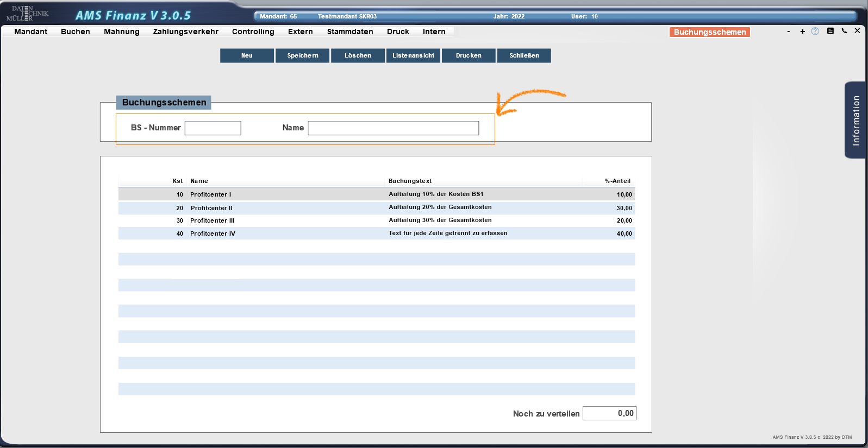Viewport: 868px width, 448px height.
Task: Select the Profitcenter III row
Action: tap(376, 220)
